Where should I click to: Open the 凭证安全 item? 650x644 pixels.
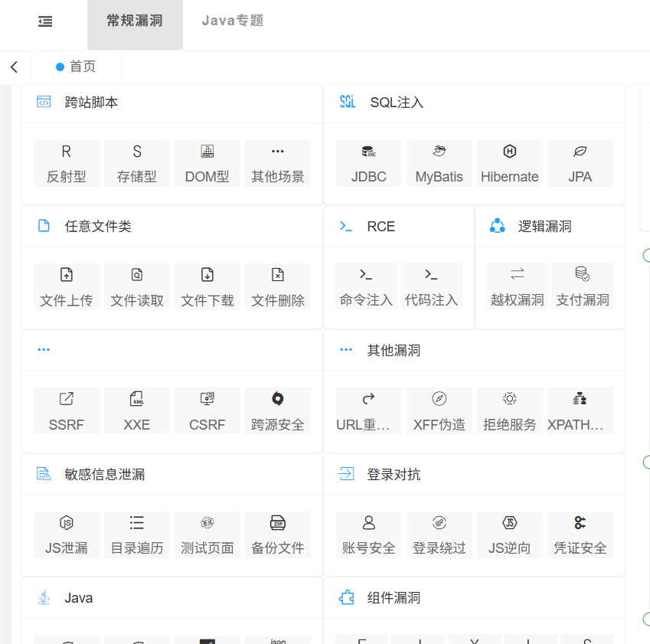[580, 534]
